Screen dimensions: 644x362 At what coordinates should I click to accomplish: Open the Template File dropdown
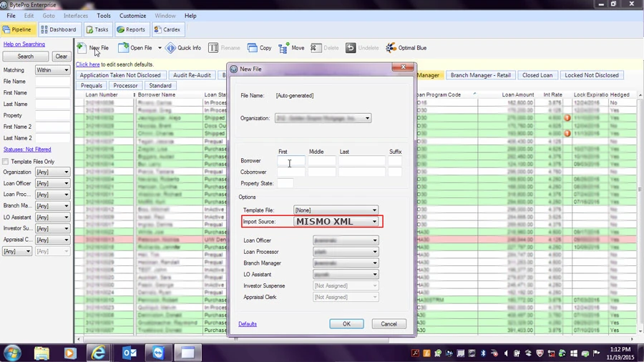coord(336,210)
